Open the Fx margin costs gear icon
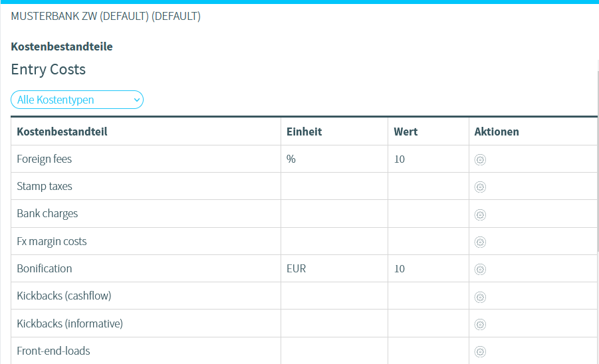Image resolution: width=599 pixels, height=364 pixels. [480, 242]
